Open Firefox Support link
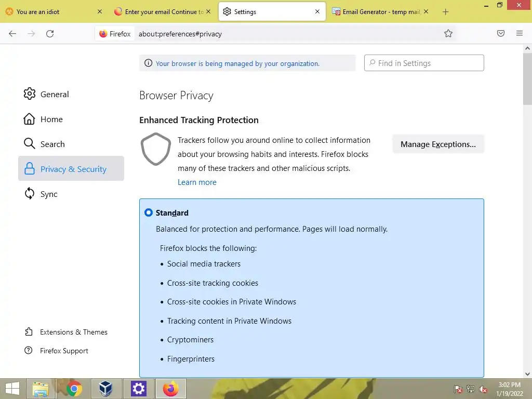 click(56, 351)
